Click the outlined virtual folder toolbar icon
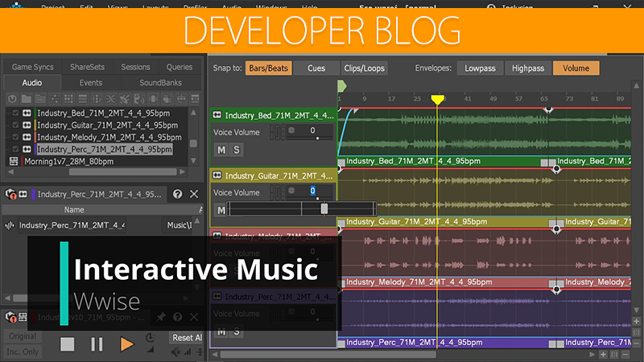644x362 pixels. pos(40,98)
